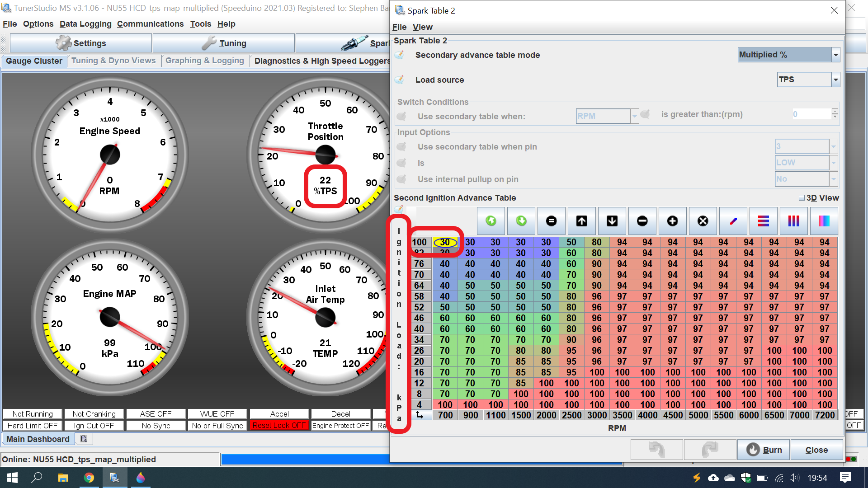Click the scale-values-down arrow icon
The height and width of the screenshot is (488, 868).
[612, 221]
